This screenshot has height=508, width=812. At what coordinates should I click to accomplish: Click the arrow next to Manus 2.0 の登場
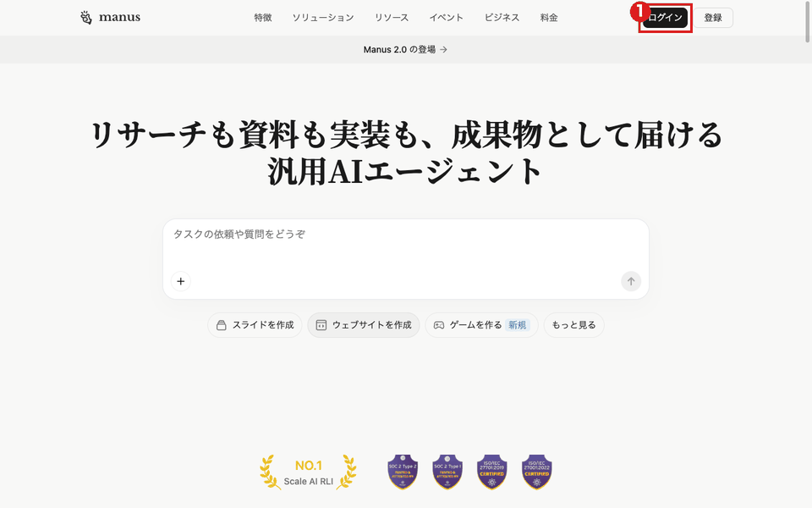point(443,50)
